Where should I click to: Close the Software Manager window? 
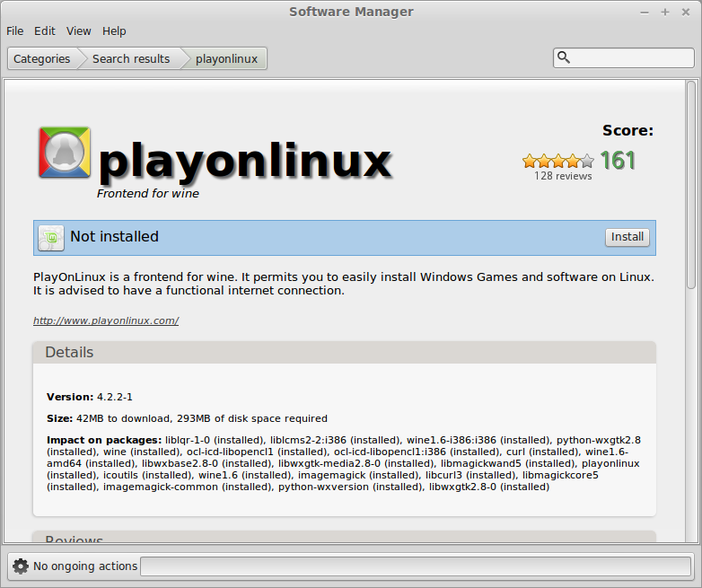click(686, 12)
